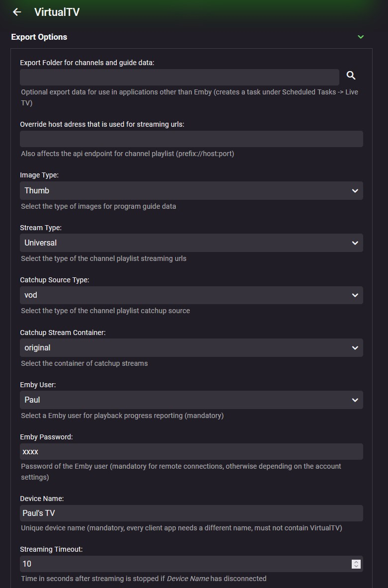Screen dimensions: 388x588
Task: Browse export folder with search icon
Action: coord(351,76)
